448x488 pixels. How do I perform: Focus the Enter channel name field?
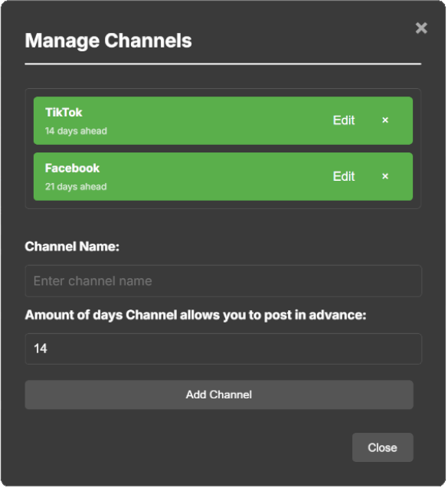click(x=224, y=281)
